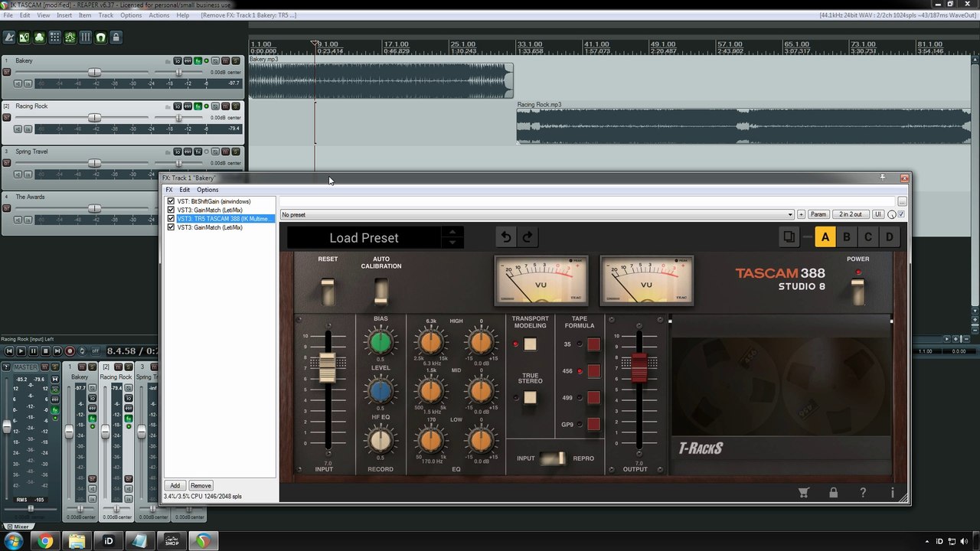
Task: Select preset slot B
Action: [846, 237]
